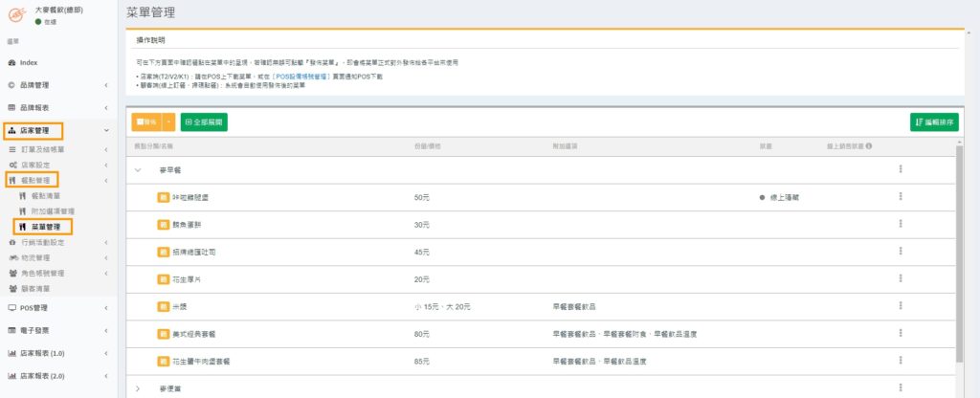
Task: Open 餐點清單 in the sidebar
Action: coord(45,195)
